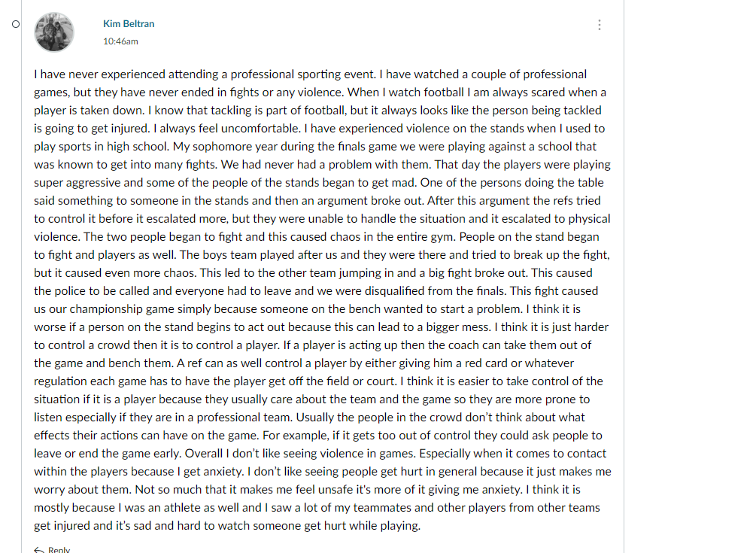Click the first line starting 'I have never experienced'
Screen dimensions: 756x553
[x=310, y=74]
